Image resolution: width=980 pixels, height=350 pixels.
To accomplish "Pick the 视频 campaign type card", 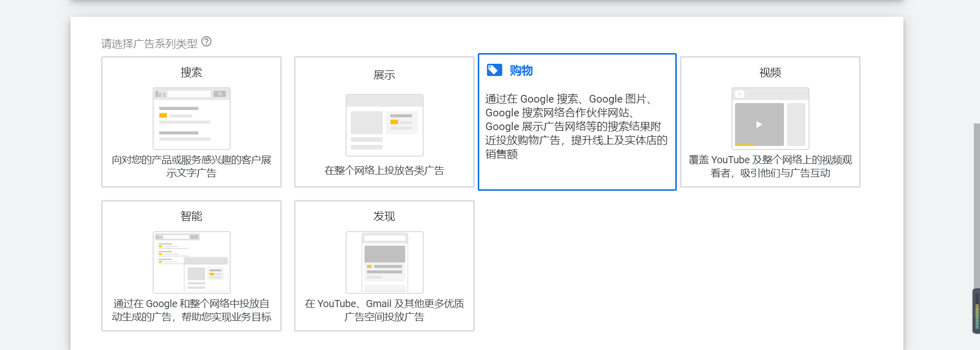I will coord(770,122).
